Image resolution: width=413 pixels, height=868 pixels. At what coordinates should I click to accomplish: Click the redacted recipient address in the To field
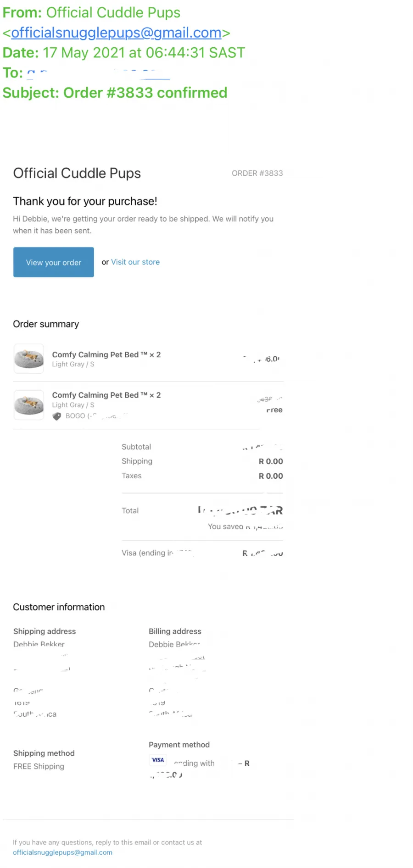click(98, 73)
